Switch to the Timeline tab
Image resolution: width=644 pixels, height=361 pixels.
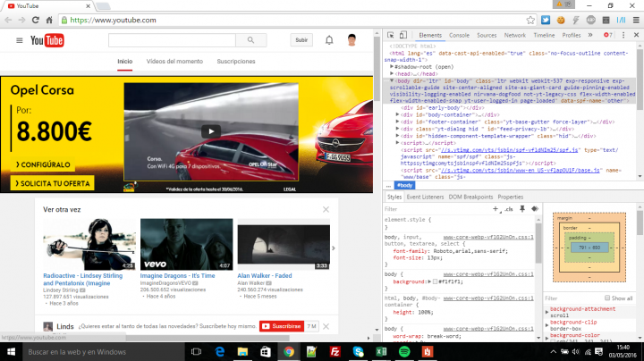[544, 35]
